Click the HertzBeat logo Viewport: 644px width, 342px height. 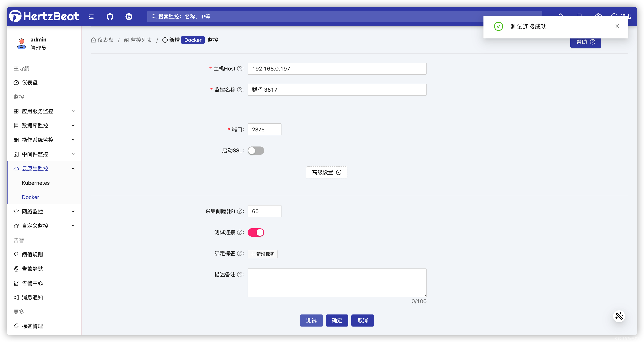(44, 16)
